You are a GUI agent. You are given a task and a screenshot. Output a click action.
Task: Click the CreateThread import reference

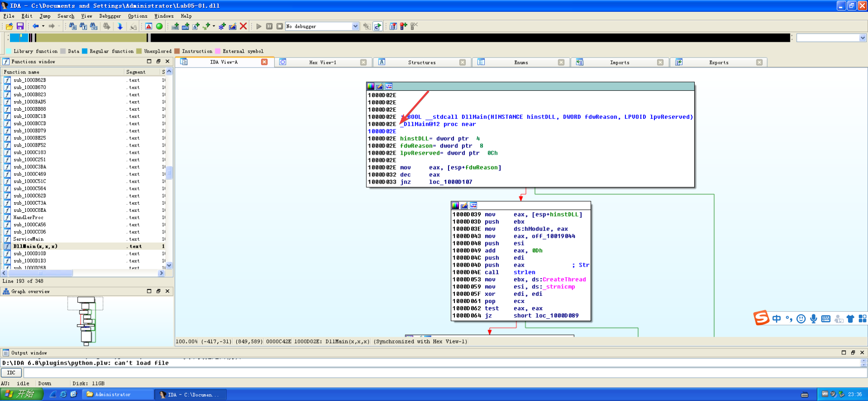(x=564, y=279)
